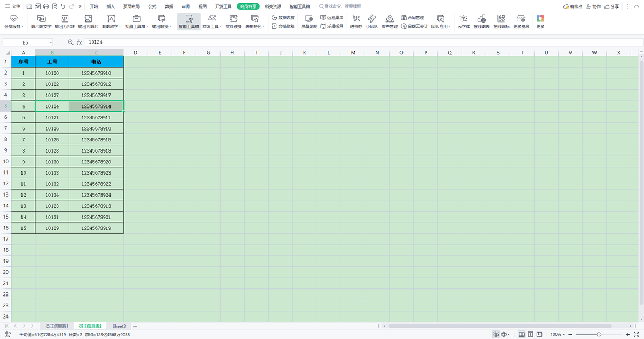Open 更多资源 more resources
Screen dimensions: 644x339
(521, 21)
